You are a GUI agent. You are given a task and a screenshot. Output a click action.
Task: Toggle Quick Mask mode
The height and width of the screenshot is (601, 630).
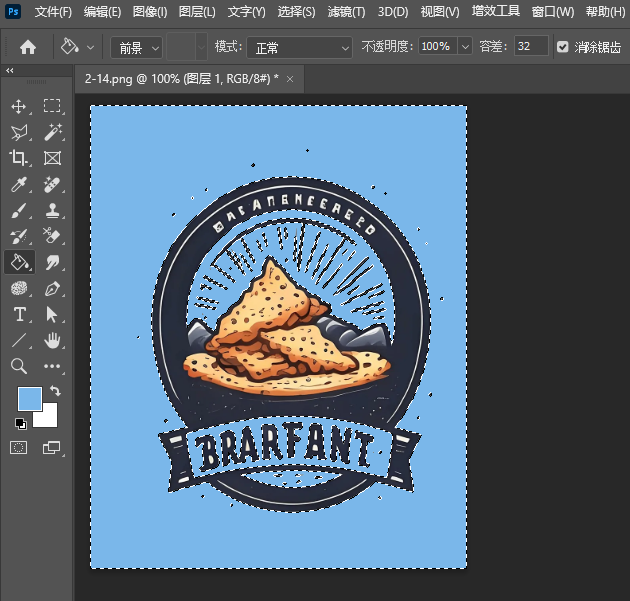[x=19, y=448]
